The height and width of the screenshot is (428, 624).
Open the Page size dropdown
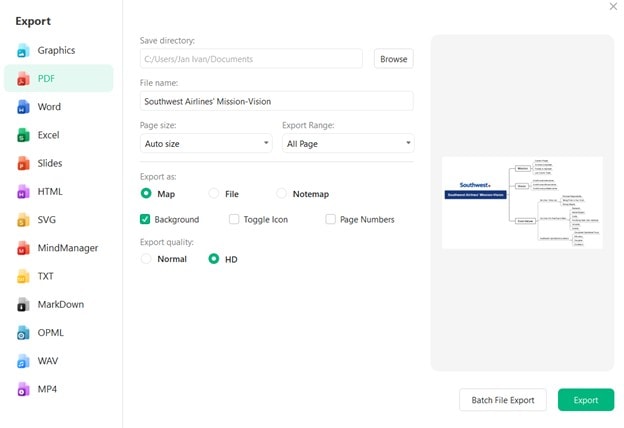coord(206,144)
